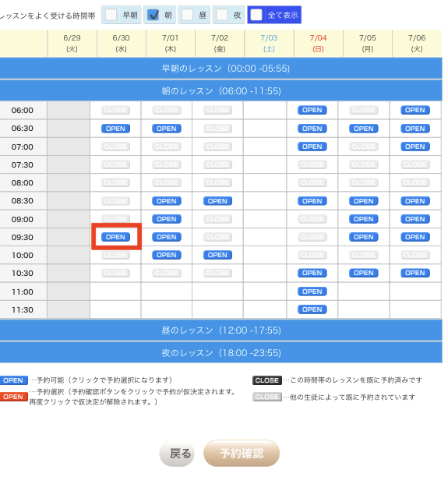Select the 11:00 OPEN slot on 7/04
Screen dimensions: 448x484
click(312, 291)
